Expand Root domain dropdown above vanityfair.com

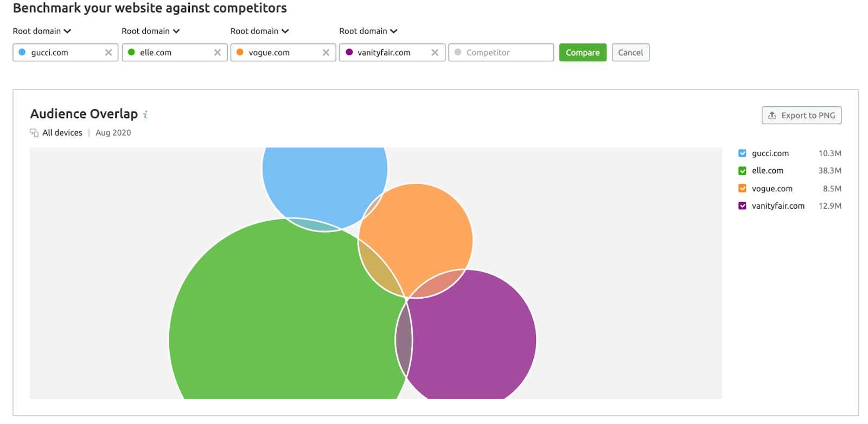point(368,31)
